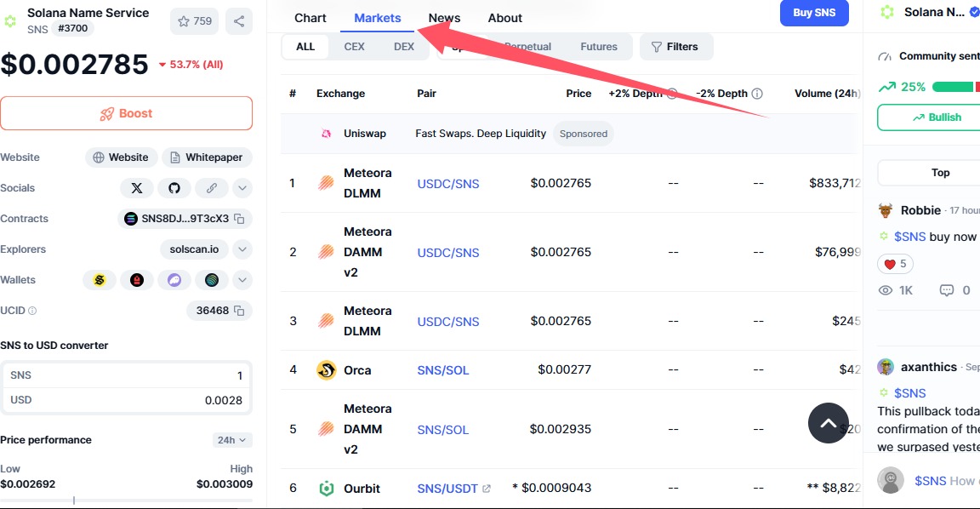Copy the UCID number 36468

coord(240,311)
